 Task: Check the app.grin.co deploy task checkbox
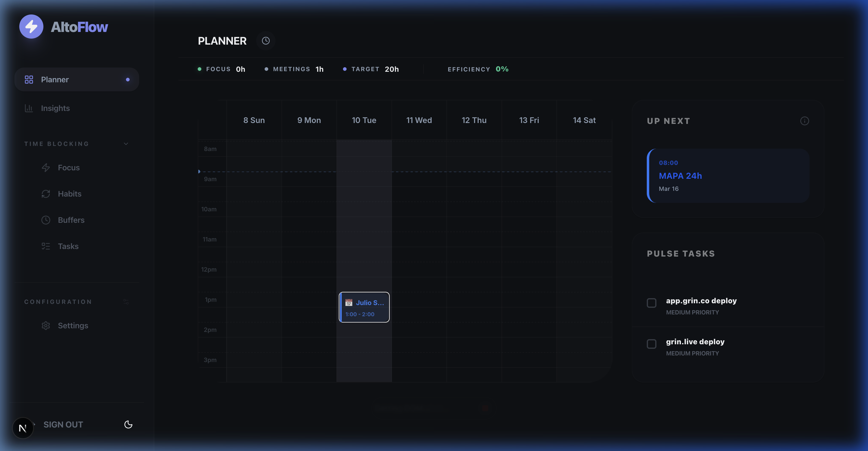[x=651, y=303]
